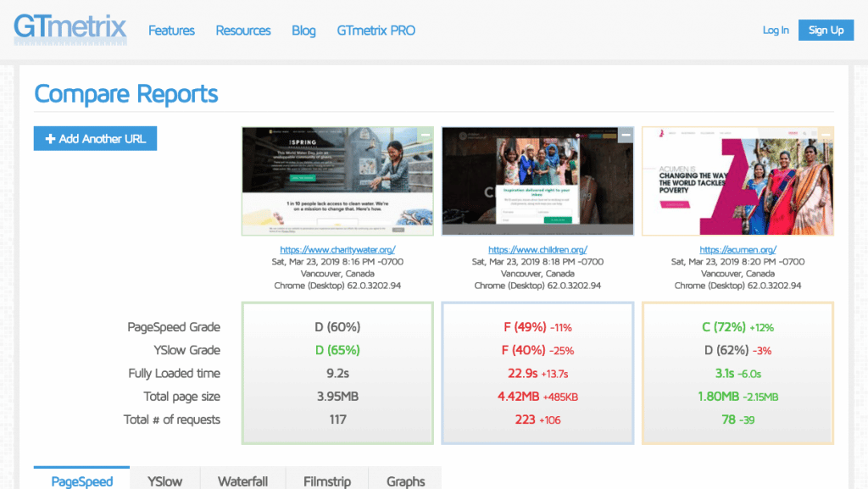Click the children.org site thumbnail
Screen dimensions: 868x489
tap(537, 181)
